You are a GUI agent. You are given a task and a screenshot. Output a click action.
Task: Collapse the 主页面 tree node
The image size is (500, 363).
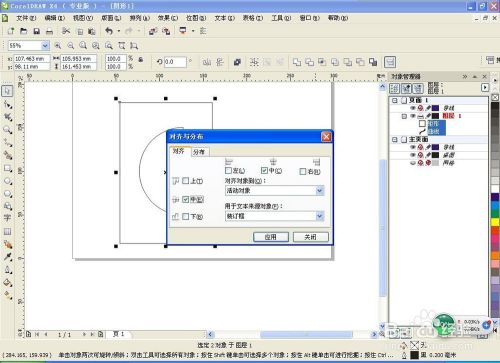click(x=395, y=139)
